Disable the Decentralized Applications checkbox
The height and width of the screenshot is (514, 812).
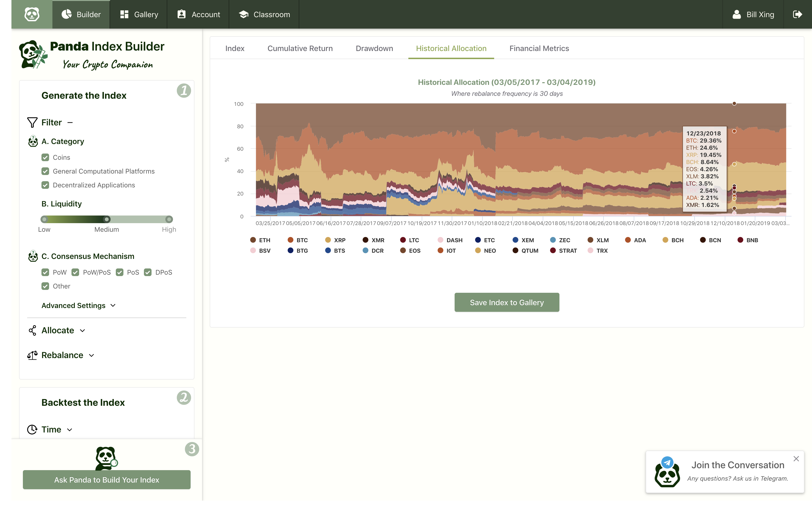click(x=46, y=185)
